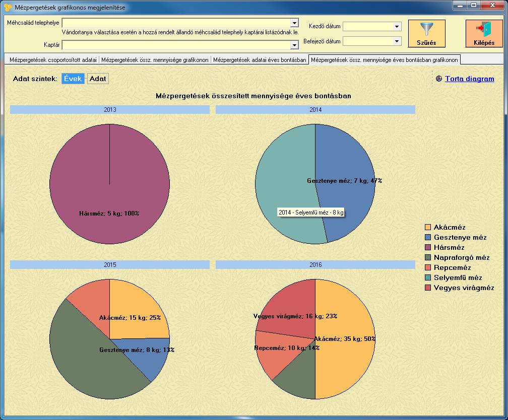Image resolution: width=508 pixels, height=420 pixels.
Task: Expand the Méhcsalád telephelye dropdown
Action: click(x=294, y=23)
